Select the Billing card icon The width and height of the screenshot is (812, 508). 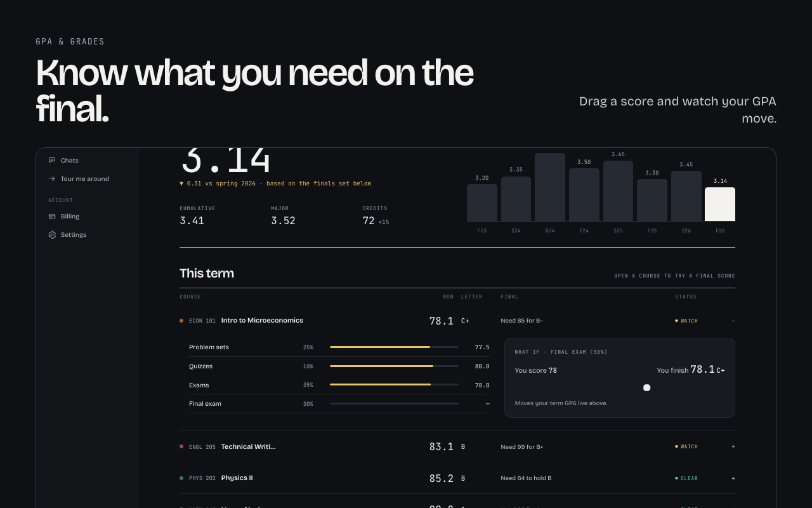click(52, 217)
